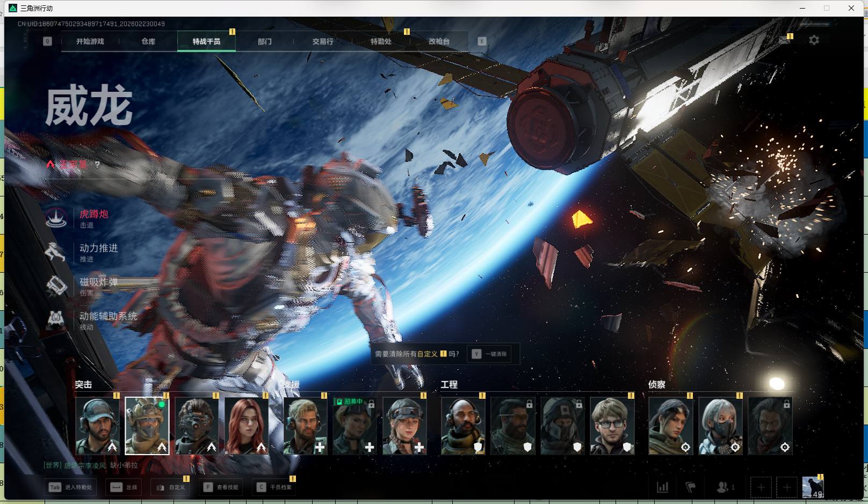Select the 动力推进 skill icon
868x504 pixels.
[56, 252]
